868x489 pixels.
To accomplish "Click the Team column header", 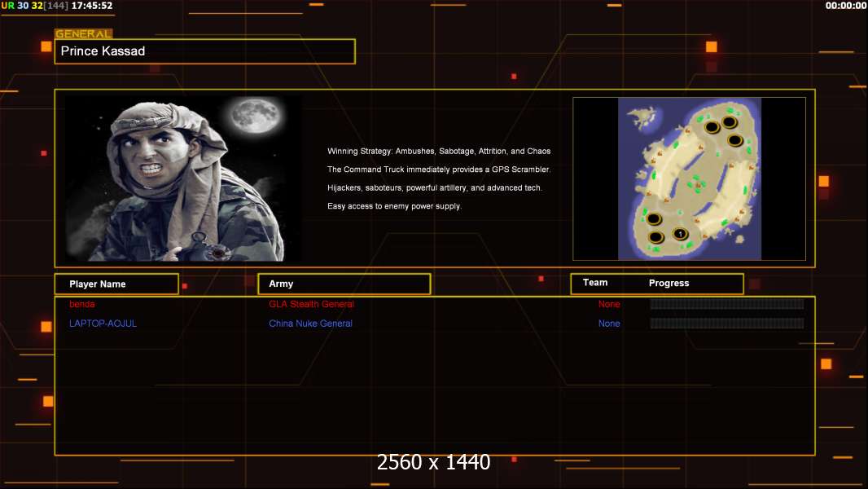I will point(595,283).
